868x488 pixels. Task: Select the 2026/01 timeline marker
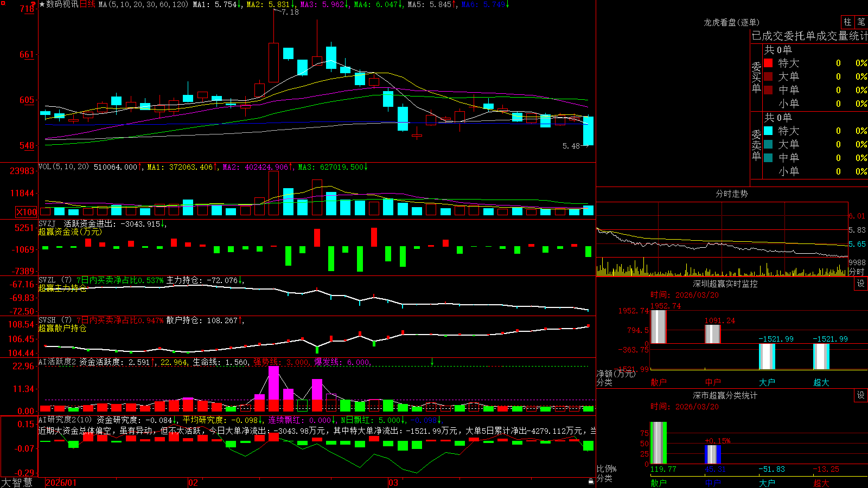[x=61, y=483]
